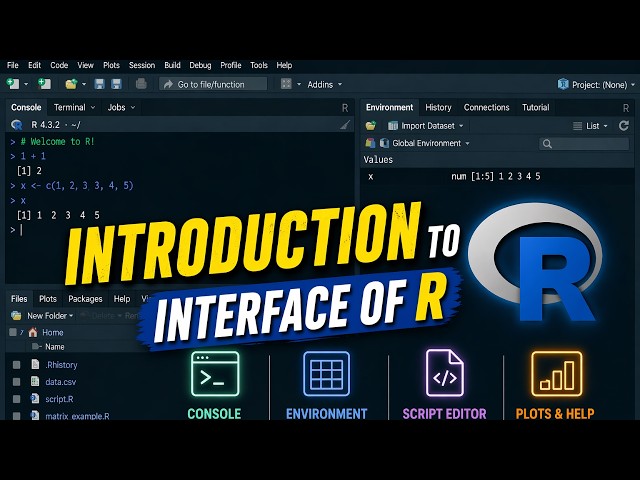Open the Jobs tab dropdown arrow
Viewport: 640px width, 480px height.
tap(133, 107)
